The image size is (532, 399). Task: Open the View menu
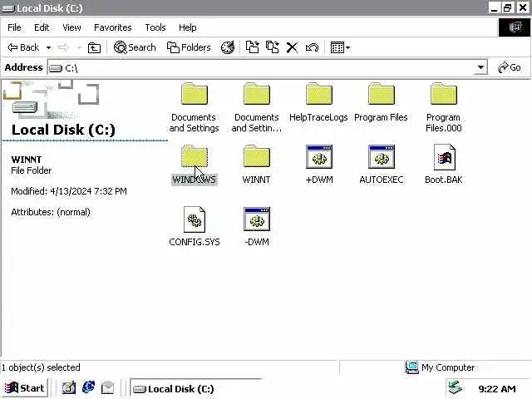[x=71, y=27]
